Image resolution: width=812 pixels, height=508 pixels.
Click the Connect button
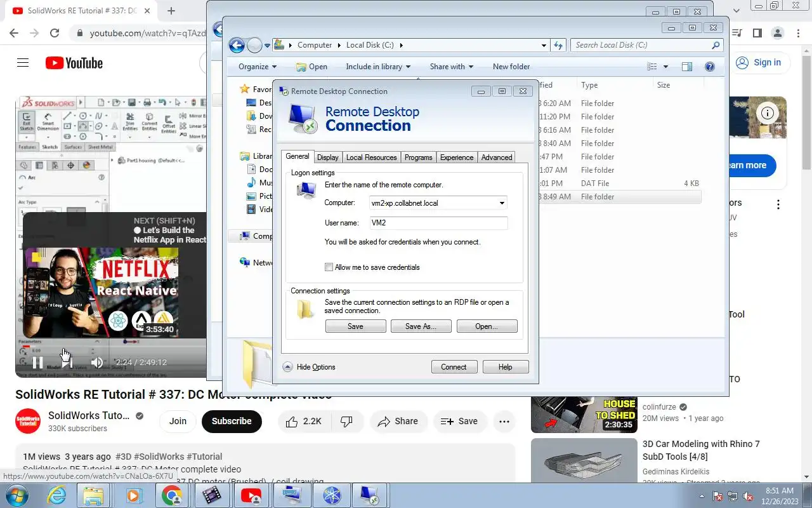pos(454,367)
